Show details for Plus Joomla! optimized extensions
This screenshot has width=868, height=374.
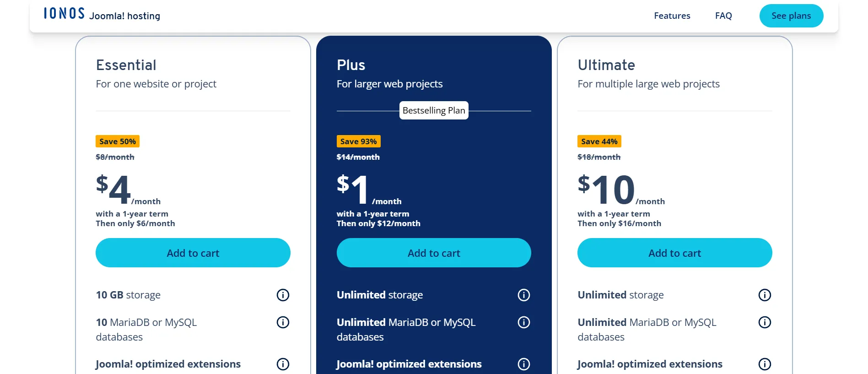click(x=524, y=364)
